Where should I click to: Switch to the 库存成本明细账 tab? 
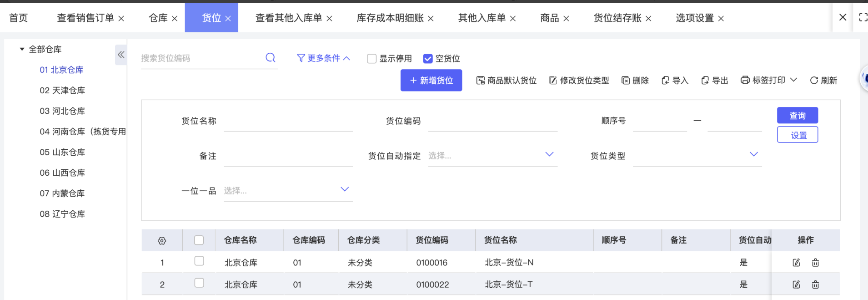(x=390, y=18)
